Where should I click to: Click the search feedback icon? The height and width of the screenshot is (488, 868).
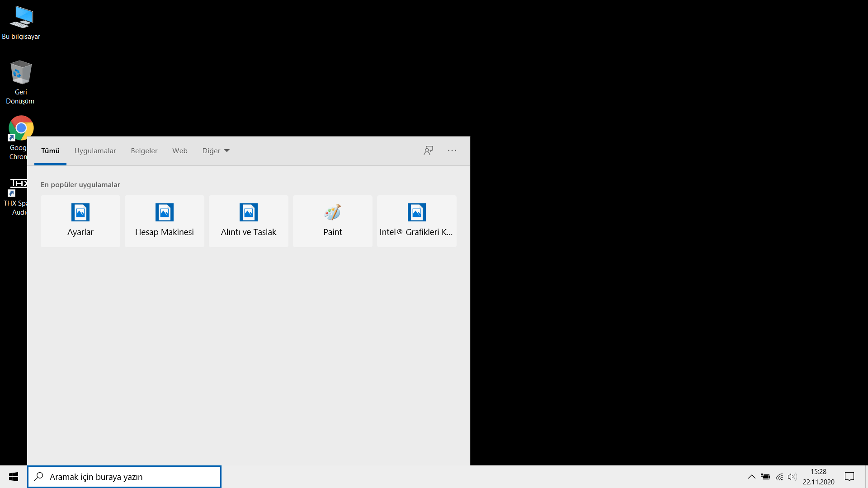[428, 150]
